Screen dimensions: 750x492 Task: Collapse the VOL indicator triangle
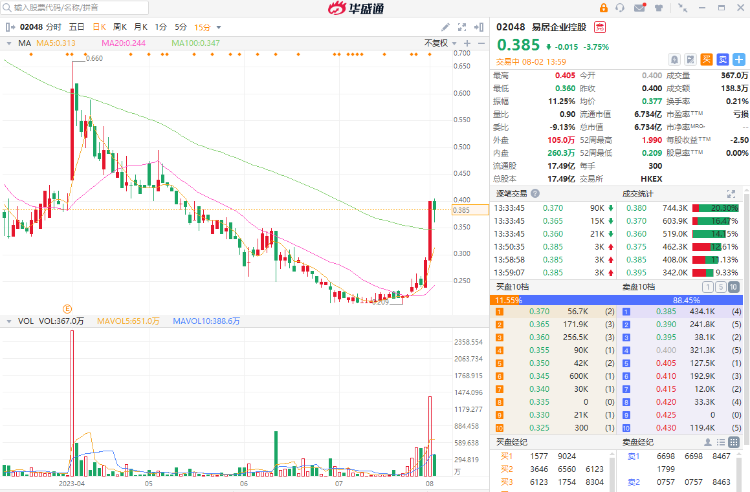click(x=9, y=321)
